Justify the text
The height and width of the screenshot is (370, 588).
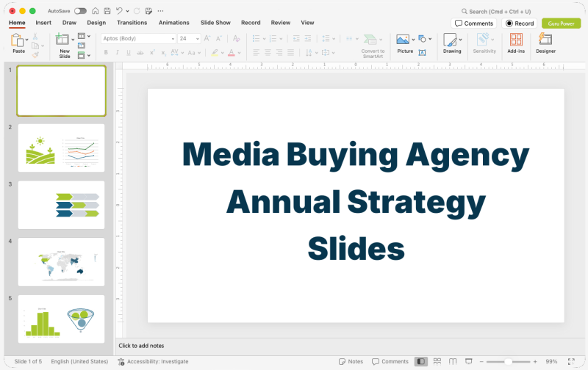(x=290, y=52)
